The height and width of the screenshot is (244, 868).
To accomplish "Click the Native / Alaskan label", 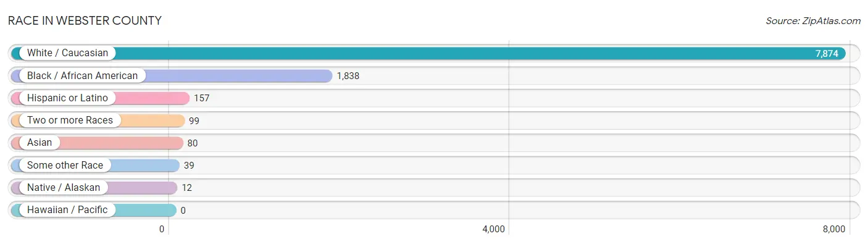I will click(64, 187).
